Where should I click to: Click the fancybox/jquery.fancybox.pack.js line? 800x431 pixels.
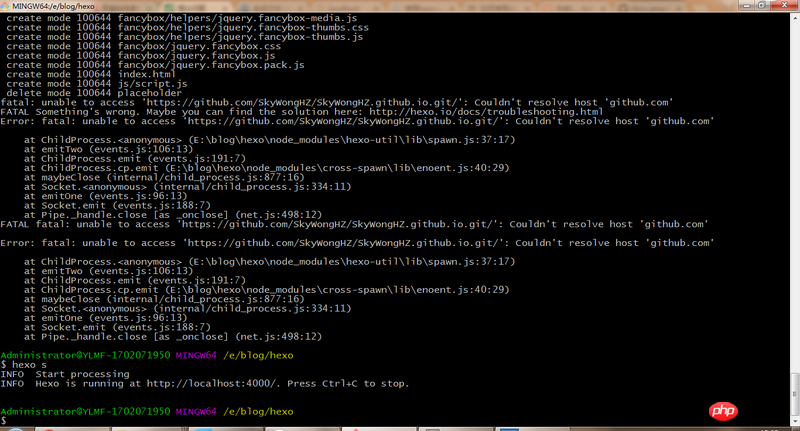[x=155, y=65]
